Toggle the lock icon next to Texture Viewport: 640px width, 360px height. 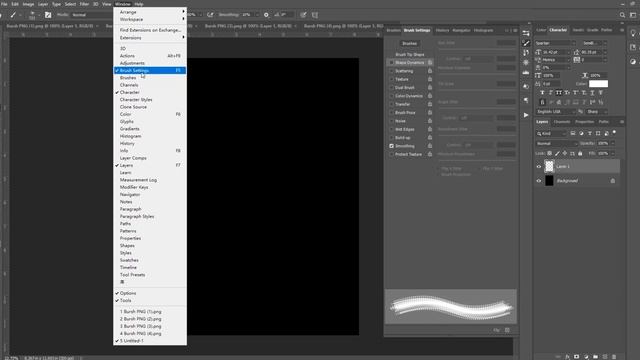point(430,79)
